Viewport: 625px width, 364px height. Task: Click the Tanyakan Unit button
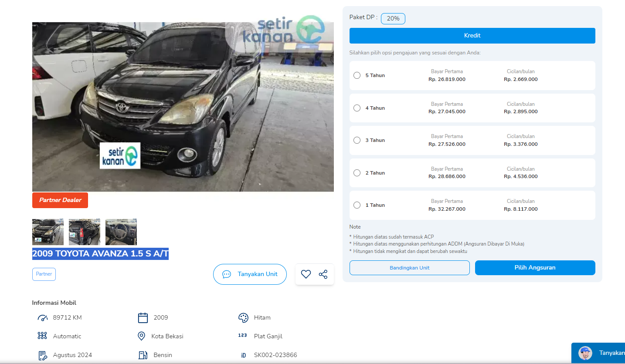point(250,274)
